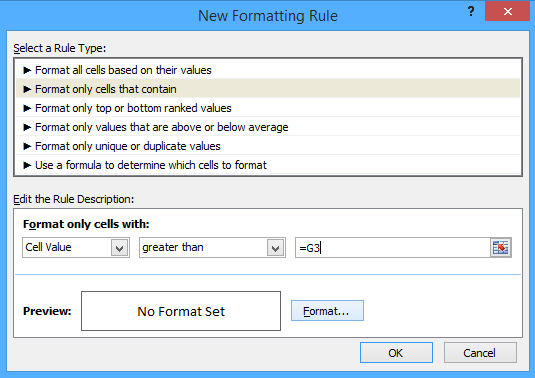Choose 'Format only values that are above or below average'
Image resolution: width=535 pixels, height=378 pixels.
[268, 127]
